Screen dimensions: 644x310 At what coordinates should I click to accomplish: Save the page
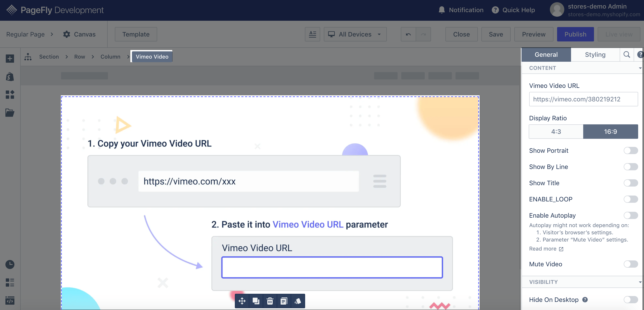click(x=496, y=34)
